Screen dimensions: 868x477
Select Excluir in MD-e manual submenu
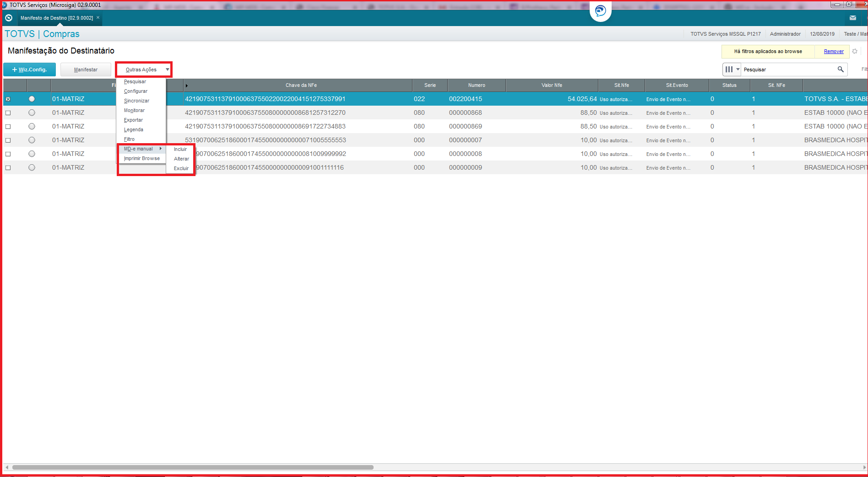[x=181, y=168]
